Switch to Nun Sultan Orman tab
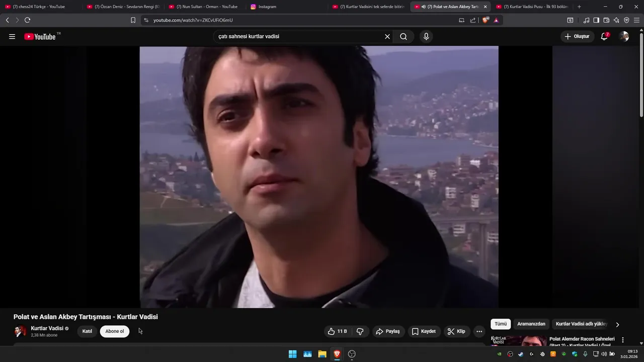This screenshot has width=644, height=362. pyautogui.click(x=204, y=7)
